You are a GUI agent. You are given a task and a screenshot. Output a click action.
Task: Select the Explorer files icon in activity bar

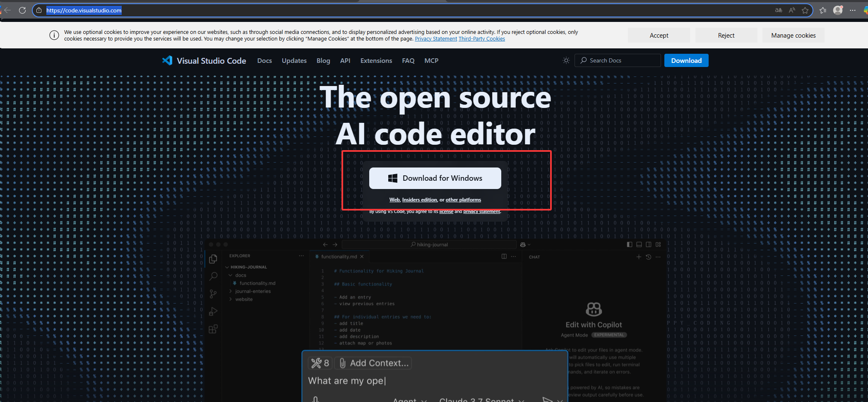213,259
